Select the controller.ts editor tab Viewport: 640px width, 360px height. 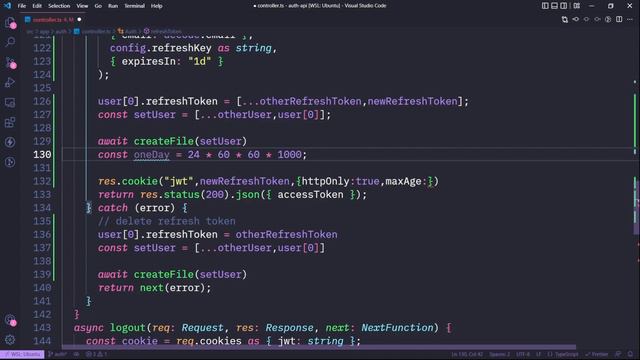52,20
